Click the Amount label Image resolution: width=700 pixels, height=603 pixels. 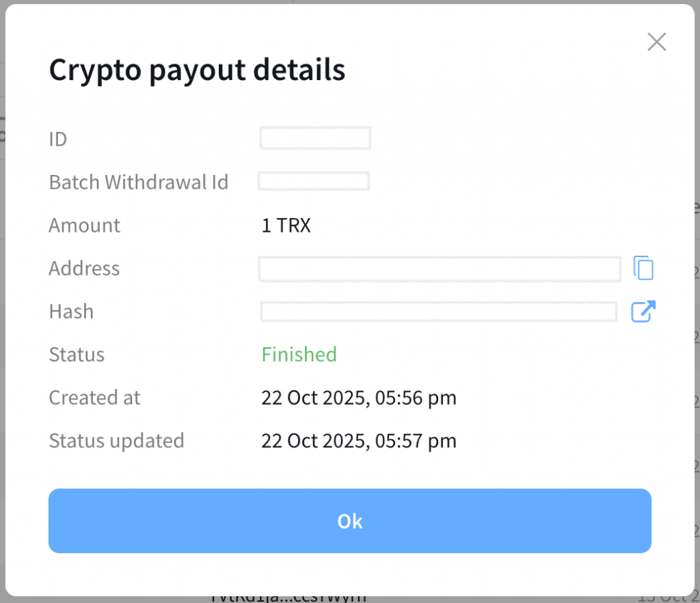point(84,226)
